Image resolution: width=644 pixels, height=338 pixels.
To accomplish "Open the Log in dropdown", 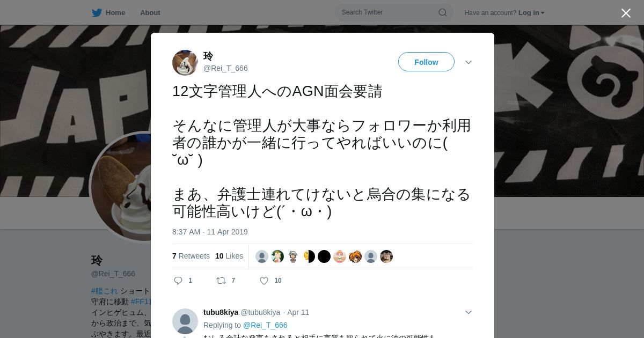I will pyautogui.click(x=531, y=12).
